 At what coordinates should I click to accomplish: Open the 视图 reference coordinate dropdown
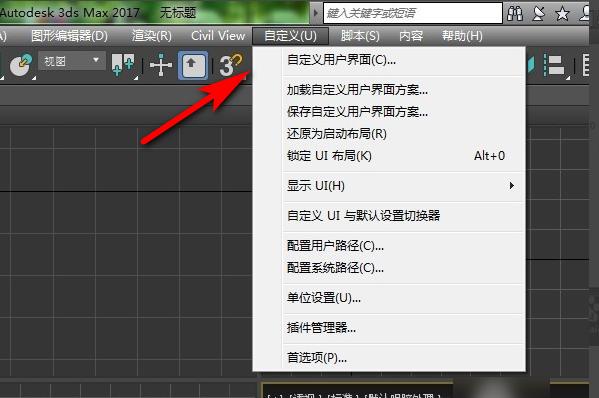(72, 61)
